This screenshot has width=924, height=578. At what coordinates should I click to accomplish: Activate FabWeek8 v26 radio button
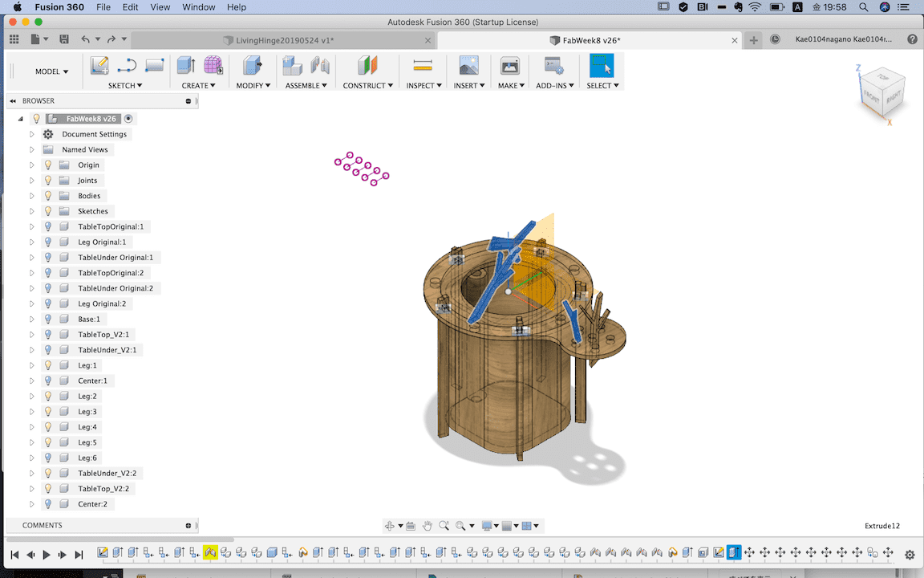pos(128,119)
